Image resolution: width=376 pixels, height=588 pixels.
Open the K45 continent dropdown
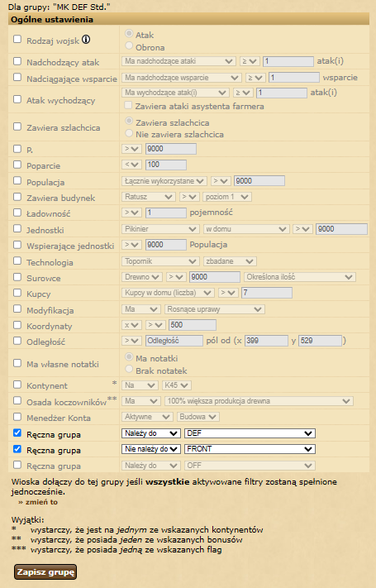(x=177, y=385)
